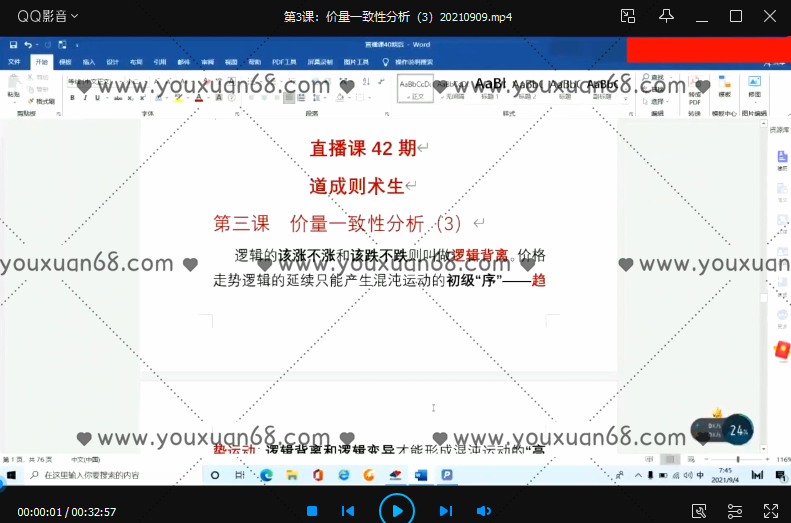Open the 审阅 ribbon tab
The height and width of the screenshot is (523, 791).
[x=207, y=62]
